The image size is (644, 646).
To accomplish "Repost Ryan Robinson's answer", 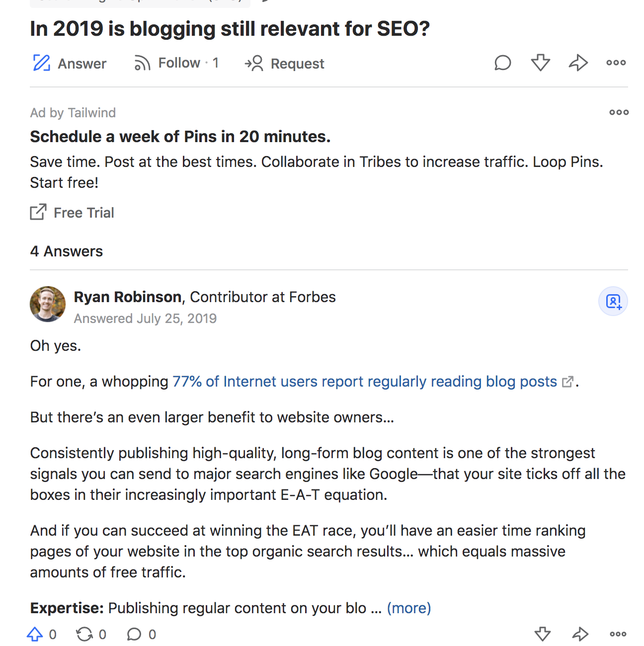I will pos(85,634).
